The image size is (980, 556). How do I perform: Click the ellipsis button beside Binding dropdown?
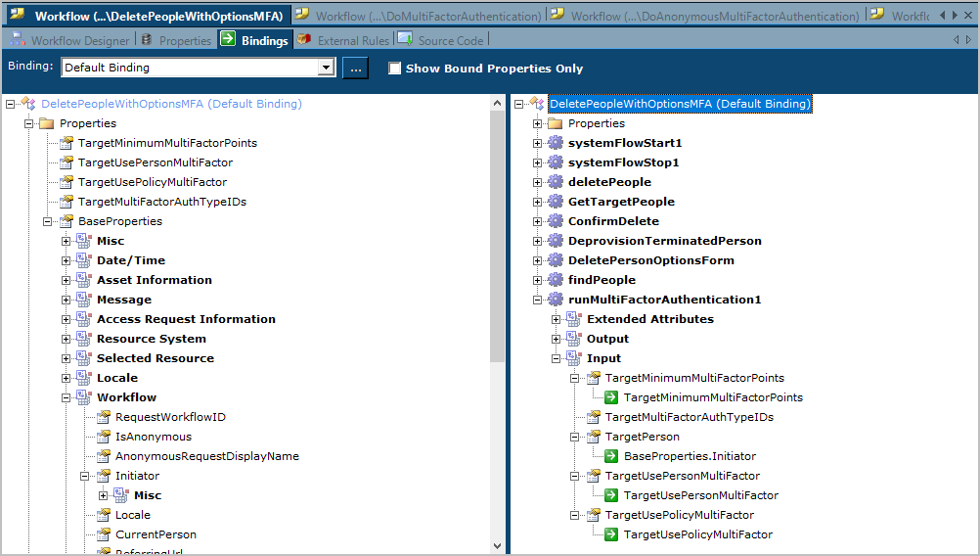[355, 68]
